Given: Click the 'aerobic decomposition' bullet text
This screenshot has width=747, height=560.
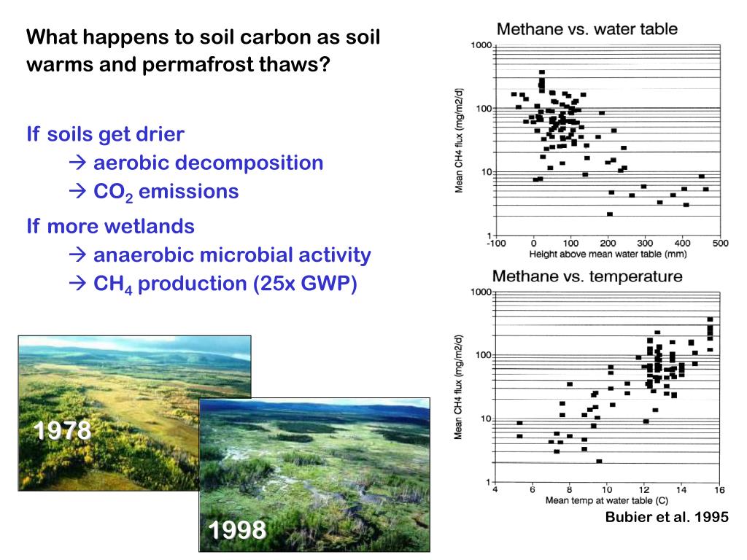Looking at the screenshot, I should click(x=208, y=163).
